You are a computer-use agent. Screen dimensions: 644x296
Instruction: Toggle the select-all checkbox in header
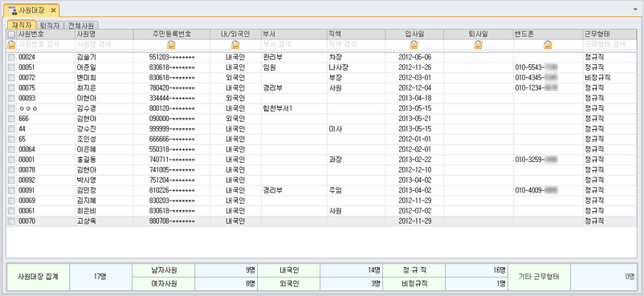coord(11,34)
